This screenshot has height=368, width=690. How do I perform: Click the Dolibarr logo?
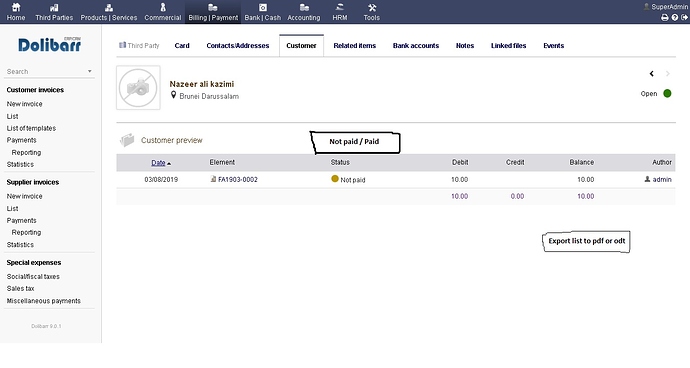(49, 44)
